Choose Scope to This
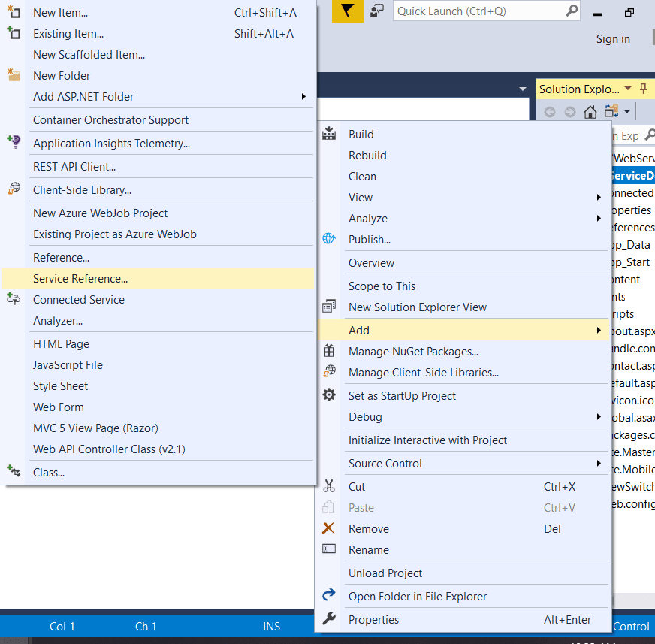Image resolution: width=655 pixels, height=644 pixels. 463,286
